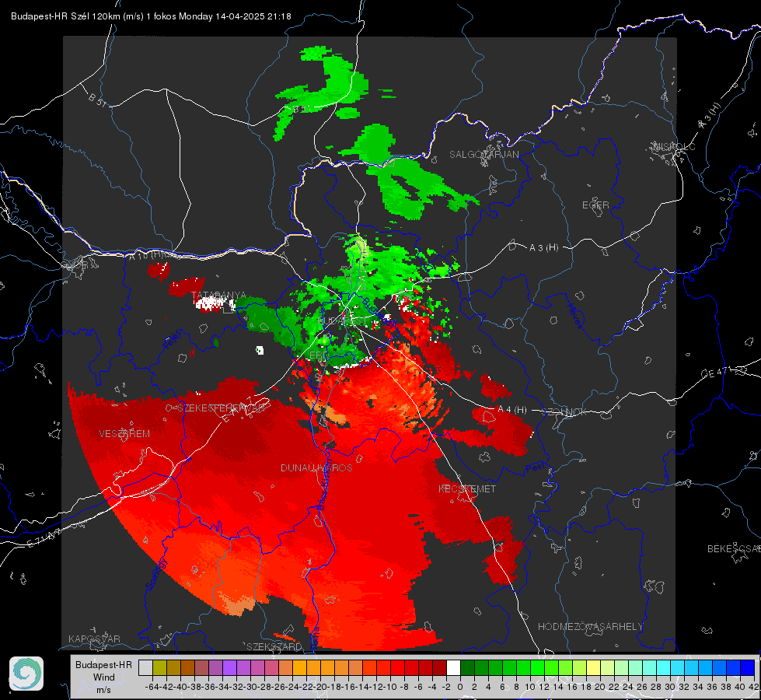
Task: Click the Heves county label
Action: [x=574, y=317]
